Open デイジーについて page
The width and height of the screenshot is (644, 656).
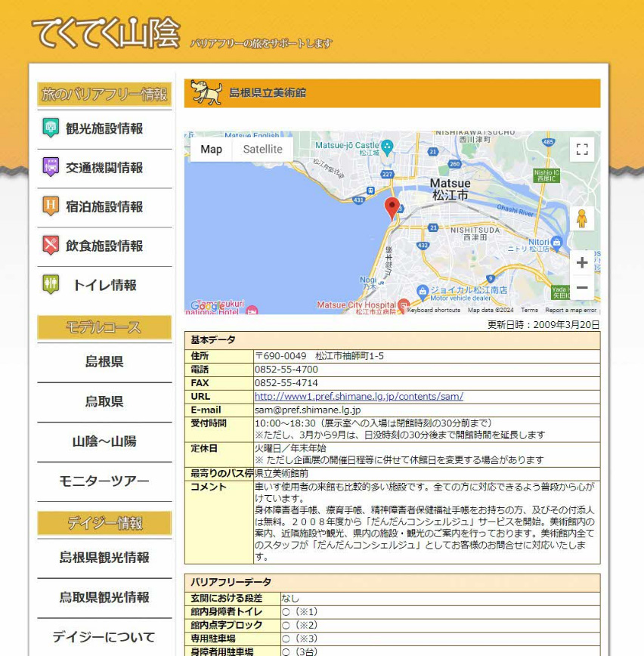[x=104, y=637]
